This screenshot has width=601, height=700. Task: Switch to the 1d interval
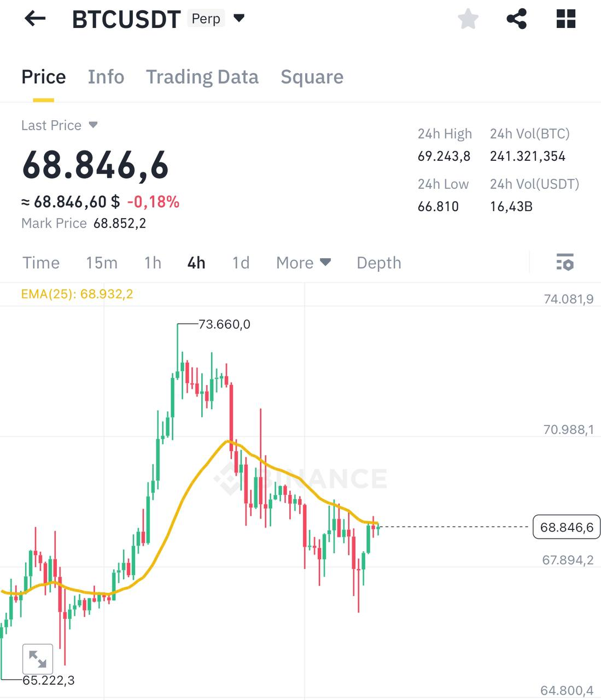[241, 263]
